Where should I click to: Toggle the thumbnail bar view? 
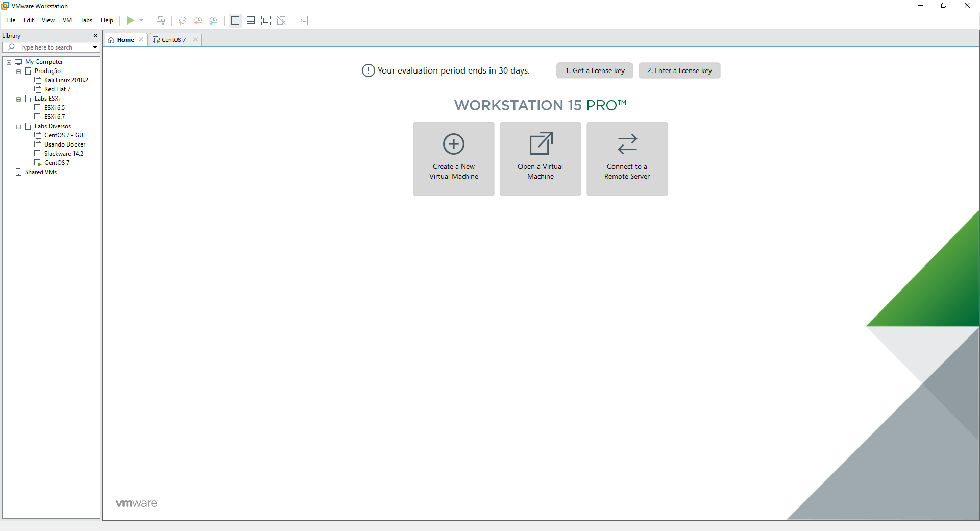tap(251, 20)
